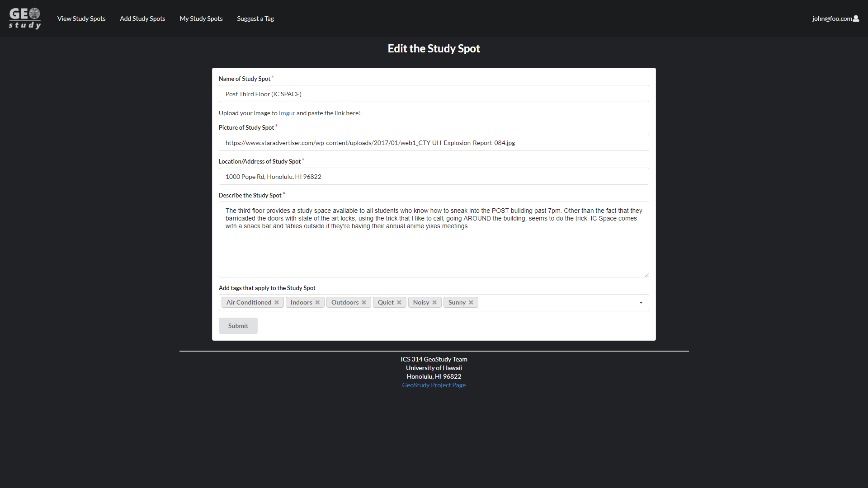Viewport: 868px width, 488px height.
Task: Click the tags selector expander arrow
Action: click(x=641, y=302)
